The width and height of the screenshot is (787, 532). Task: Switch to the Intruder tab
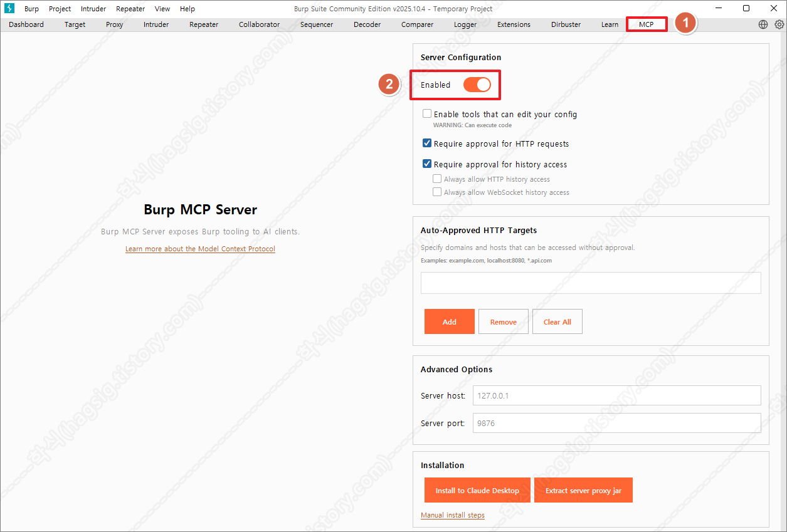tap(156, 24)
